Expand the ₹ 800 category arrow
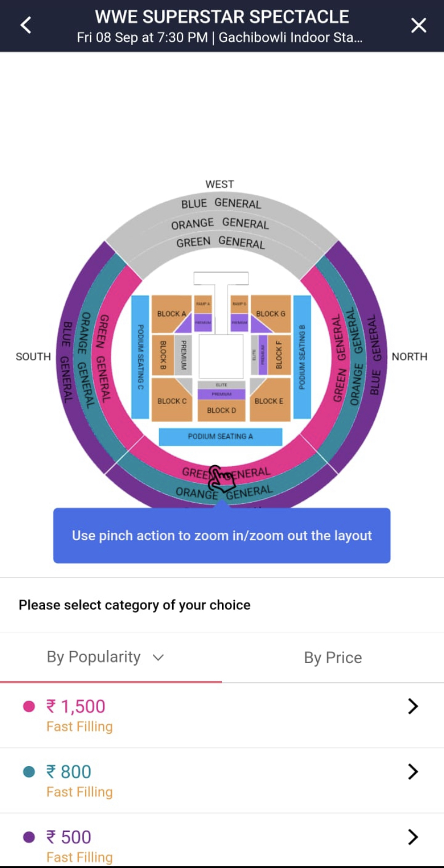This screenshot has height=868, width=444. 412,771
